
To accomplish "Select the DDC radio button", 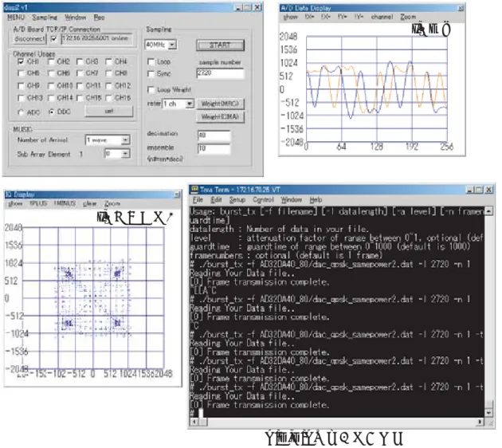I will coord(51,112).
